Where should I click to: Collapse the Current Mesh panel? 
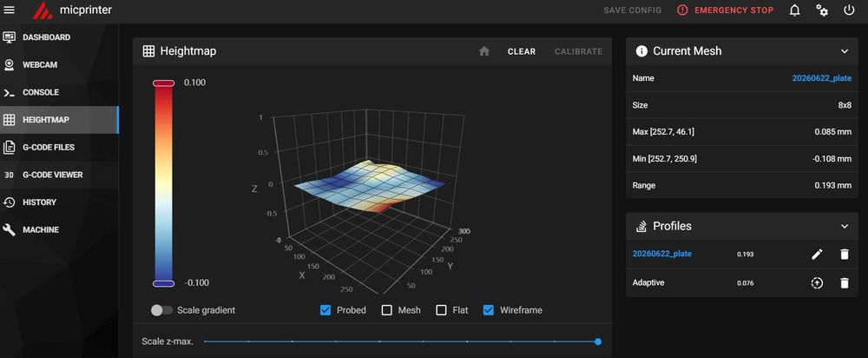[x=845, y=51]
